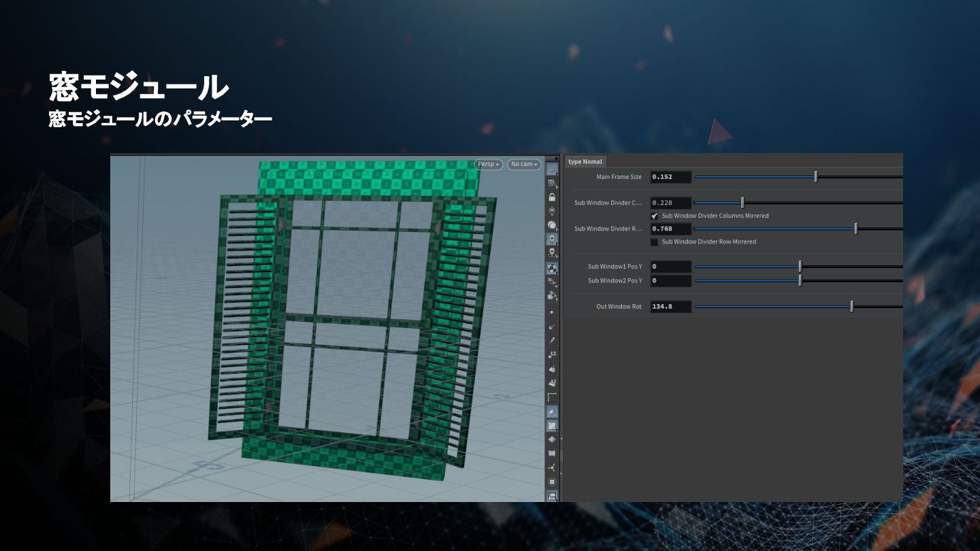Toggle the checkered ball display materials icon
The width and height of the screenshot is (980, 551).
552,268
